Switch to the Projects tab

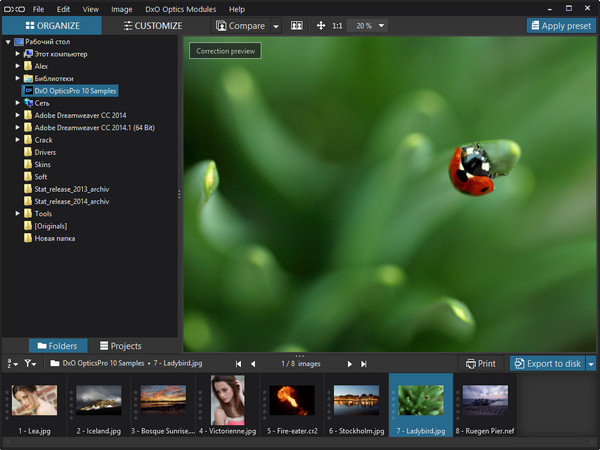(120, 345)
